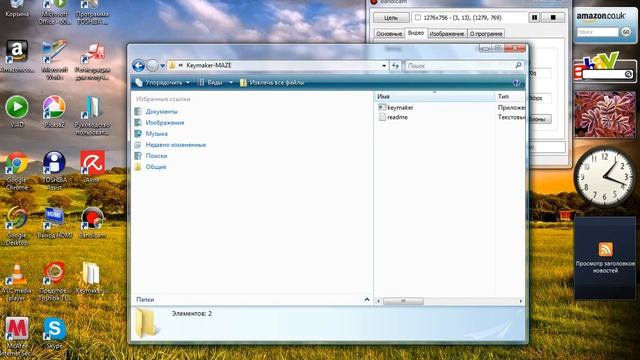
Task: Switch to Видео tab in Bandicam
Action: click(x=416, y=33)
